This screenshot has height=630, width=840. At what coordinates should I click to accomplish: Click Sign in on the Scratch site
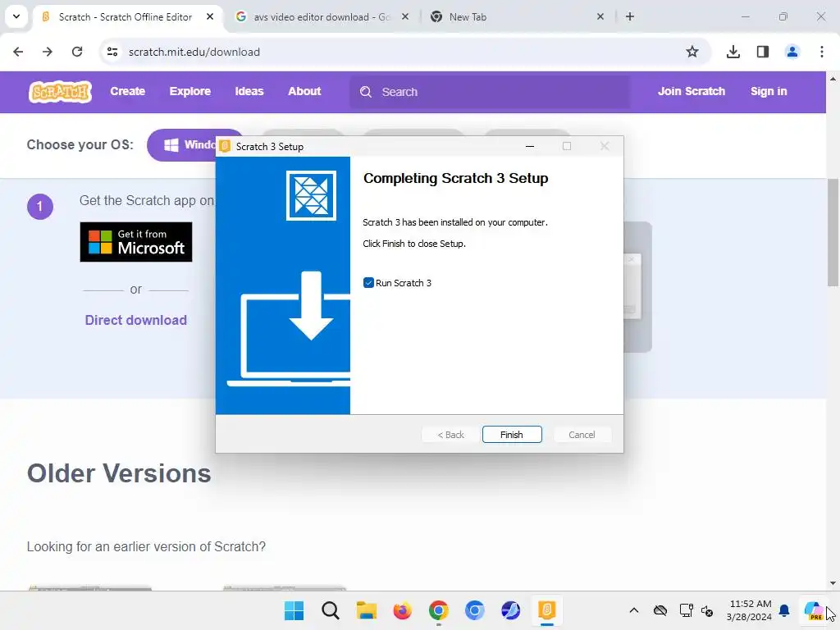(768, 92)
